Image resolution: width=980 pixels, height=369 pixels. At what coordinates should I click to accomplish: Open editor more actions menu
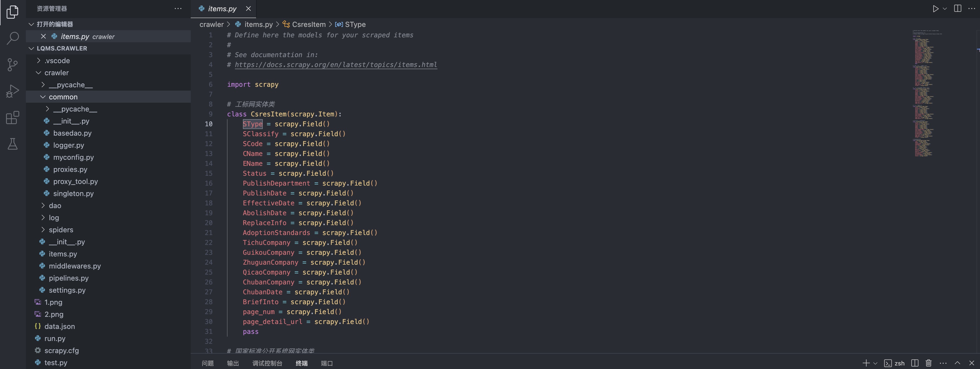(972, 9)
